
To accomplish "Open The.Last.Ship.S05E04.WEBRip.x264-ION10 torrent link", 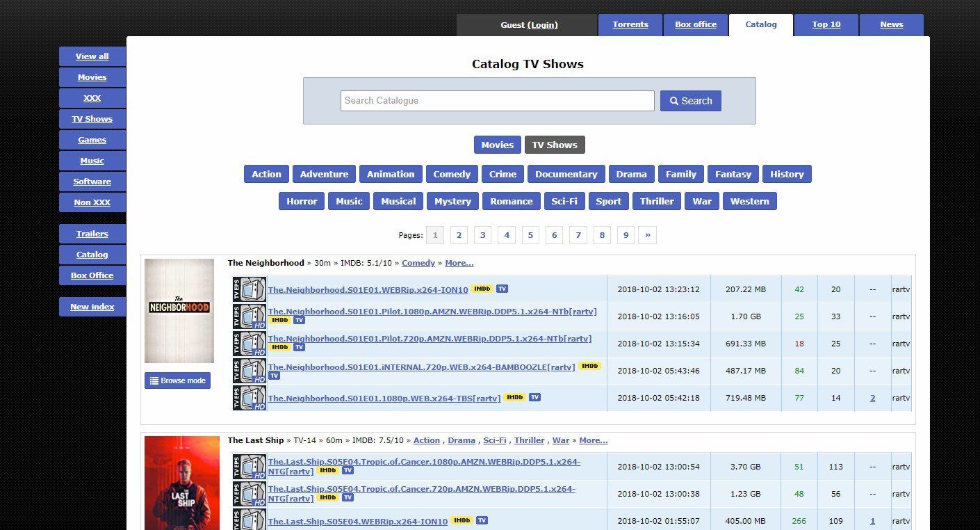I will (358, 521).
